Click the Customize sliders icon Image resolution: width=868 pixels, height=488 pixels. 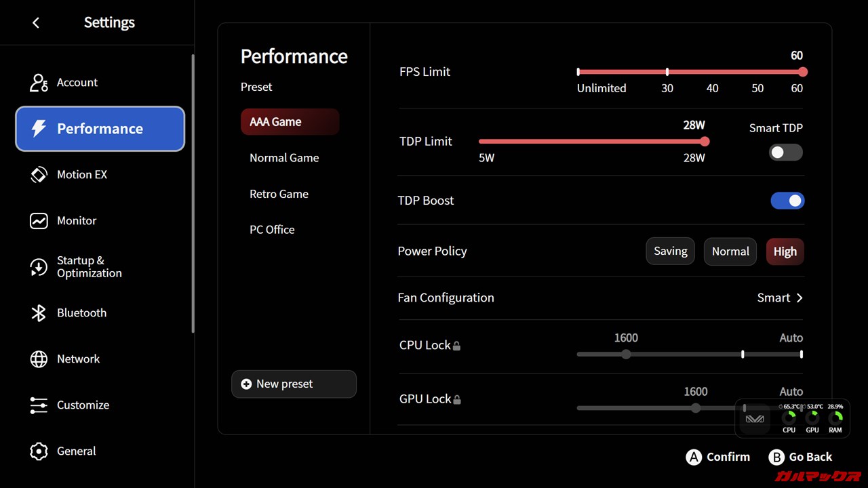coord(39,405)
